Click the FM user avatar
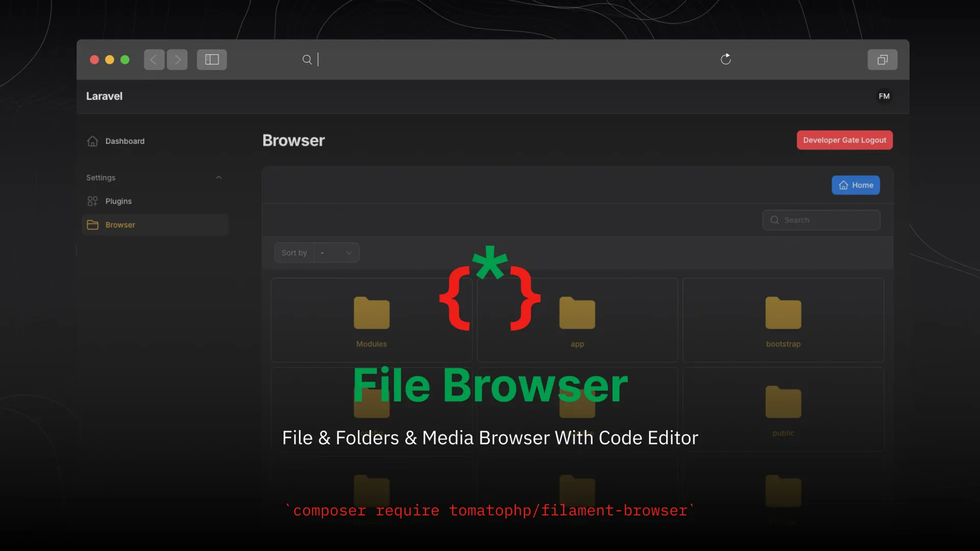 (885, 96)
